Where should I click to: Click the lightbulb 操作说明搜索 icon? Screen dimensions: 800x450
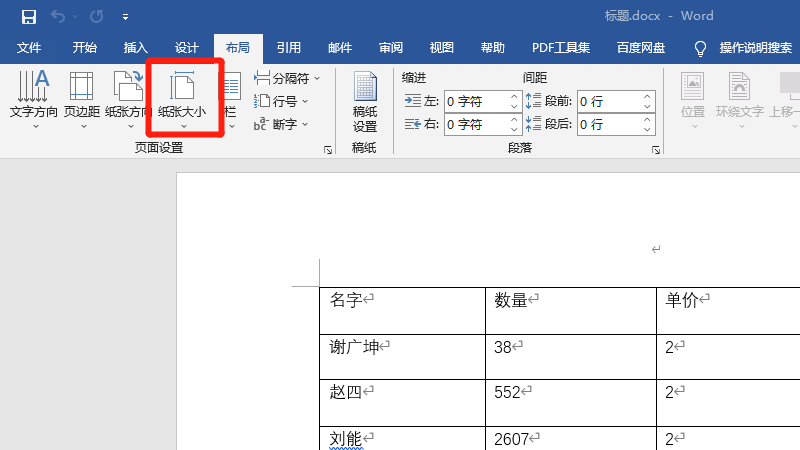701,48
